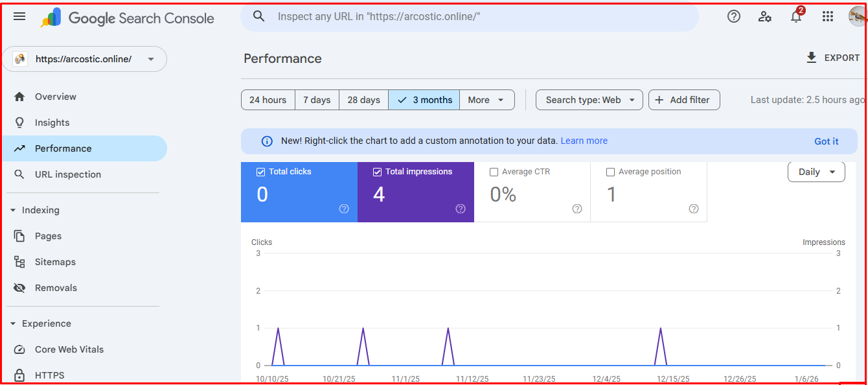This screenshot has width=868, height=385.
Task: Enable the Average CTR checkbox
Action: click(494, 172)
